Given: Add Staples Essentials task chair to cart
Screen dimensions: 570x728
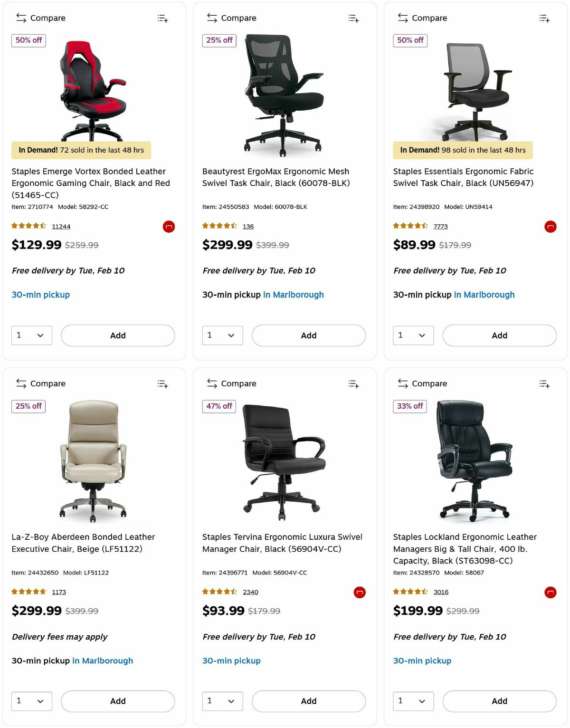Looking at the screenshot, I should pos(499,335).
